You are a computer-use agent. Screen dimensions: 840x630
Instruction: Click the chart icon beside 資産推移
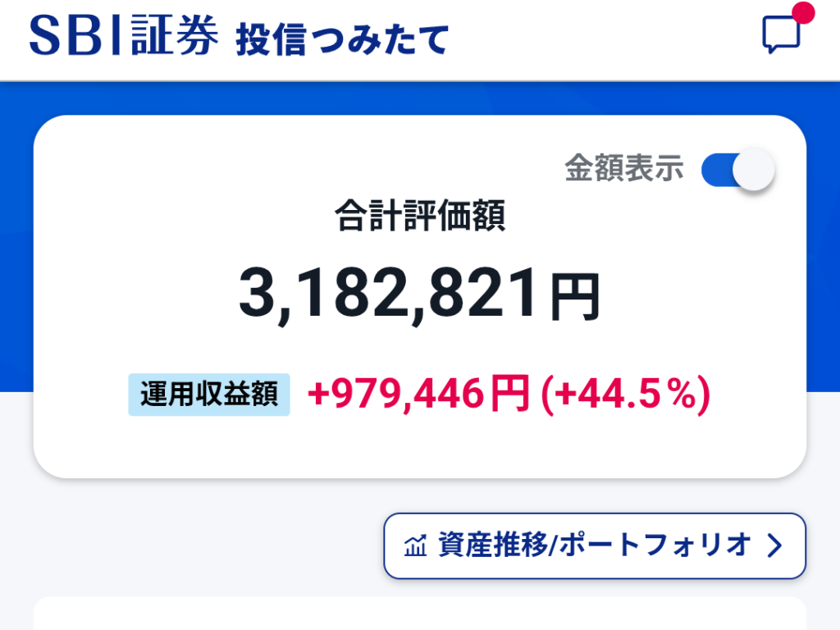click(x=416, y=546)
